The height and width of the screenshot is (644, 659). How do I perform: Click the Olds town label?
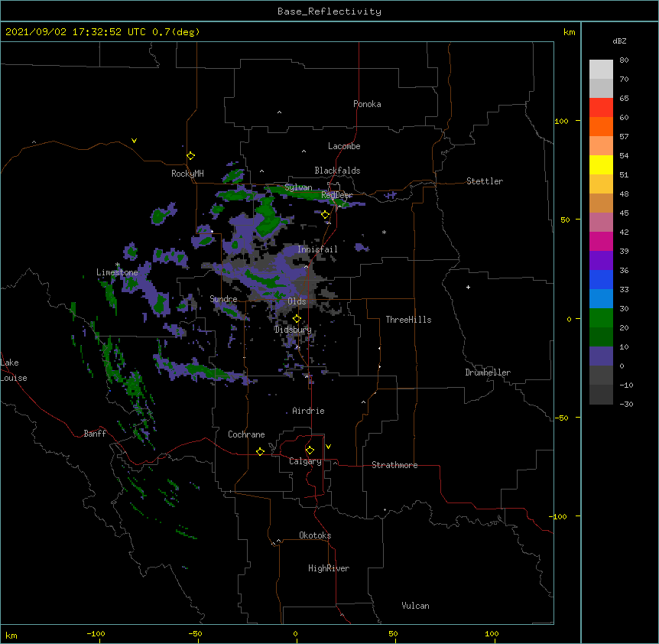point(297,301)
